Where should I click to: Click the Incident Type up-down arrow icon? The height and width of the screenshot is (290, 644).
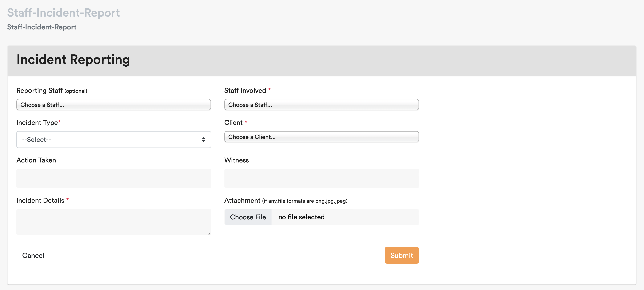(x=204, y=140)
